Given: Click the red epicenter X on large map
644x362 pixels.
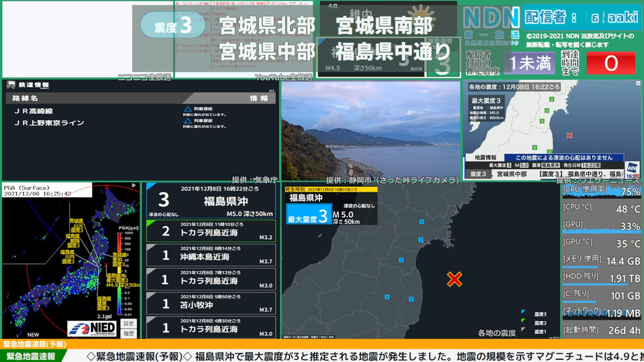Looking at the screenshot, I should [454, 279].
